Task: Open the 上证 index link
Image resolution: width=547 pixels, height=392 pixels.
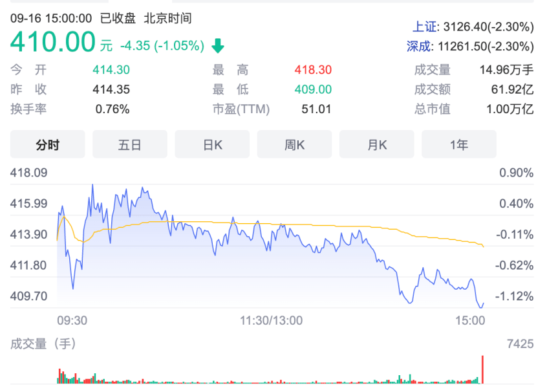Action: pyautogui.click(x=425, y=27)
